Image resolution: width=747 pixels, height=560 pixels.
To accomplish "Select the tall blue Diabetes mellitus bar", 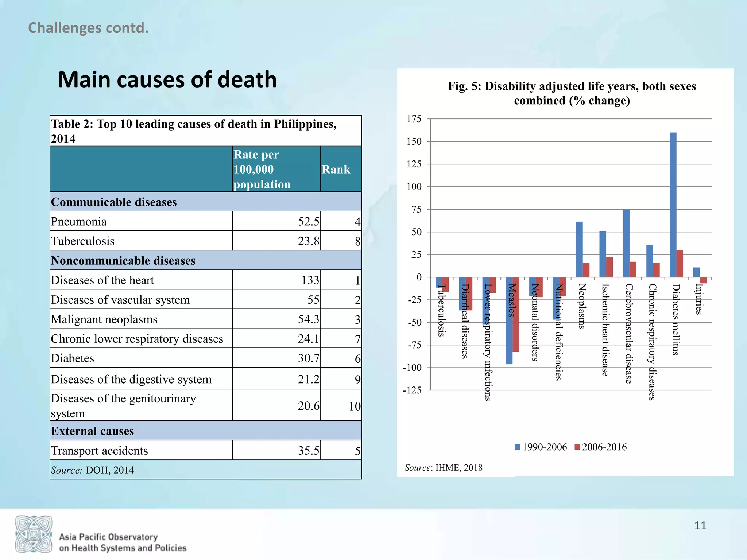I will [673, 204].
